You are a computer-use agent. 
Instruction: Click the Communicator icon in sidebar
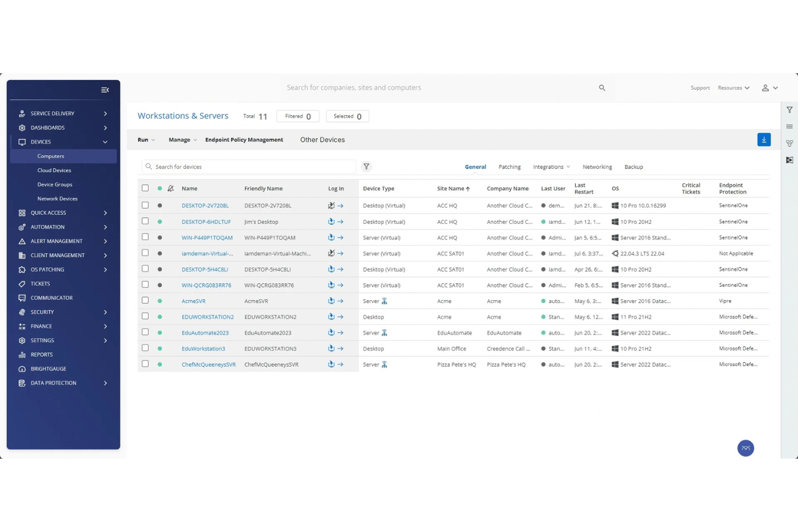(x=22, y=298)
